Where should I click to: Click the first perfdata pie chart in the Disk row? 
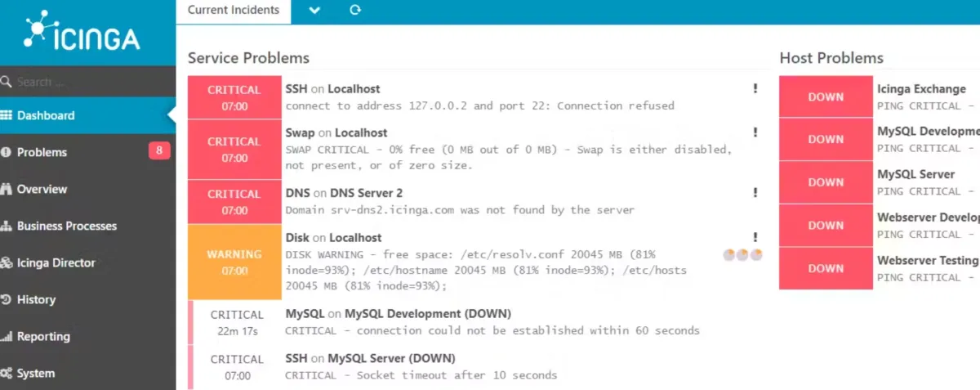[x=729, y=255]
